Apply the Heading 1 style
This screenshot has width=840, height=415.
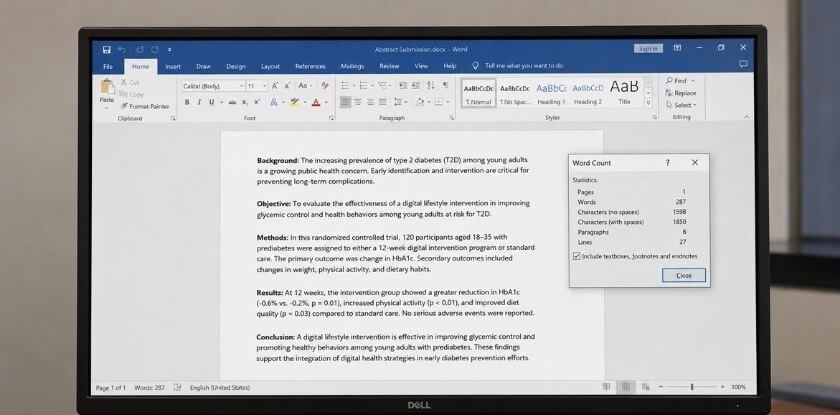[551, 93]
